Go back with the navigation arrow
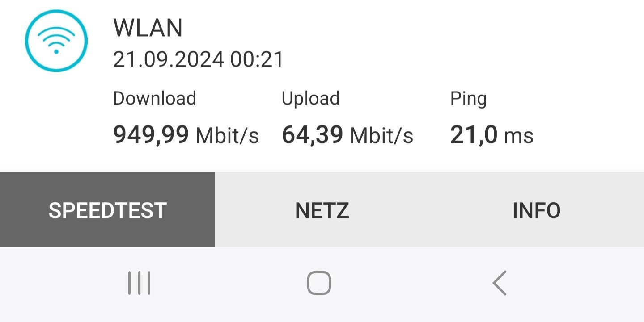The width and height of the screenshot is (644, 322). [500, 283]
